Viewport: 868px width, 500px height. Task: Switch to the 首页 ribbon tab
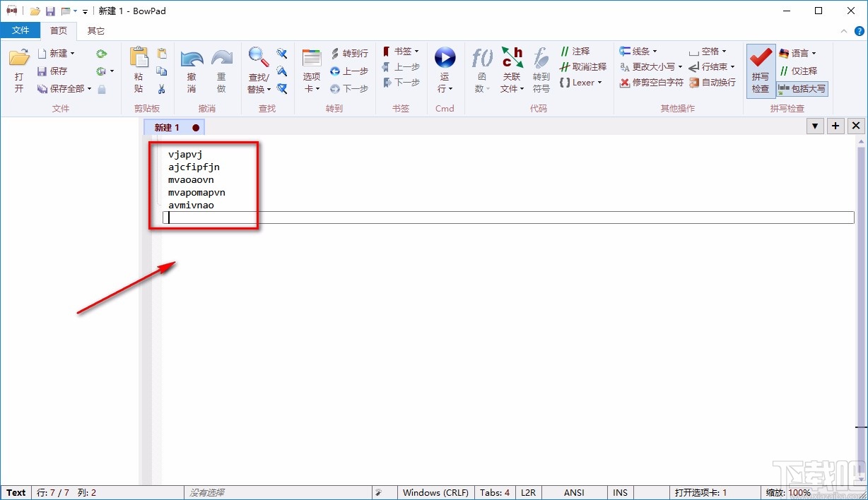click(59, 31)
